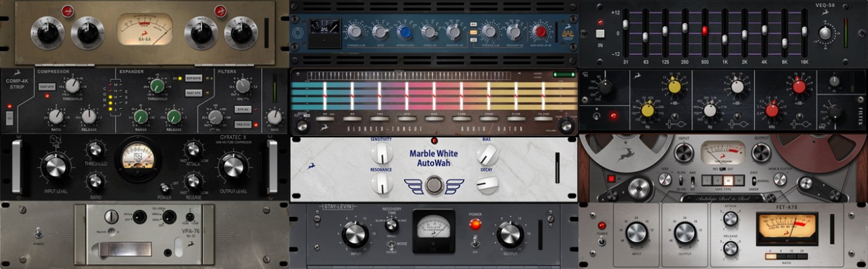
Task: Adjust the AutoWah Bias knob
Action: click(x=487, y=154)
